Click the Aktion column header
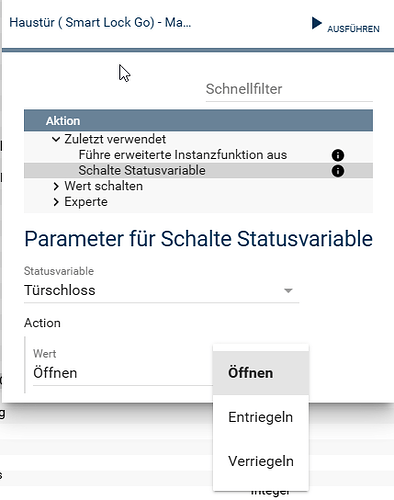This screenshot has height=500, width=394. [x=198, y=120]
